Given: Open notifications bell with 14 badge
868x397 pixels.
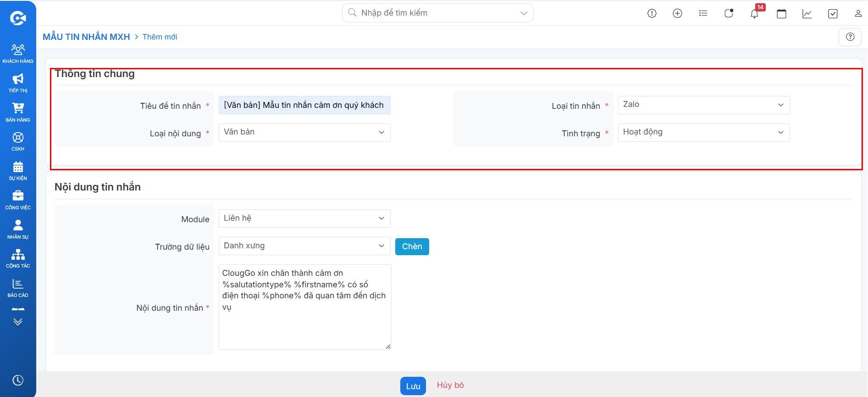Looking at the screenshot, I should pos(754,13).
